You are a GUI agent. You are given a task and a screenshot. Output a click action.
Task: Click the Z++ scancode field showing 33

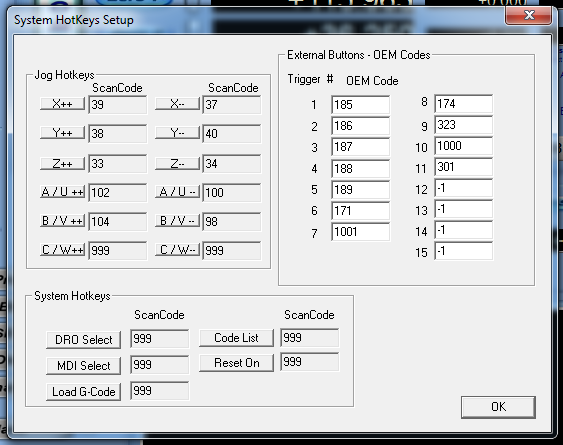(x=117, y=164)
